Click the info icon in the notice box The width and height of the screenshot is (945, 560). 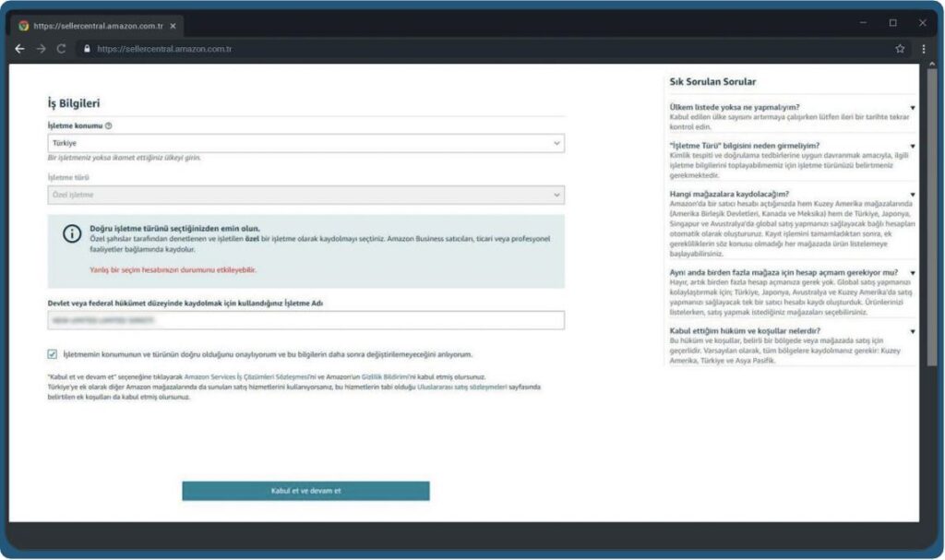tap(72, 233)
